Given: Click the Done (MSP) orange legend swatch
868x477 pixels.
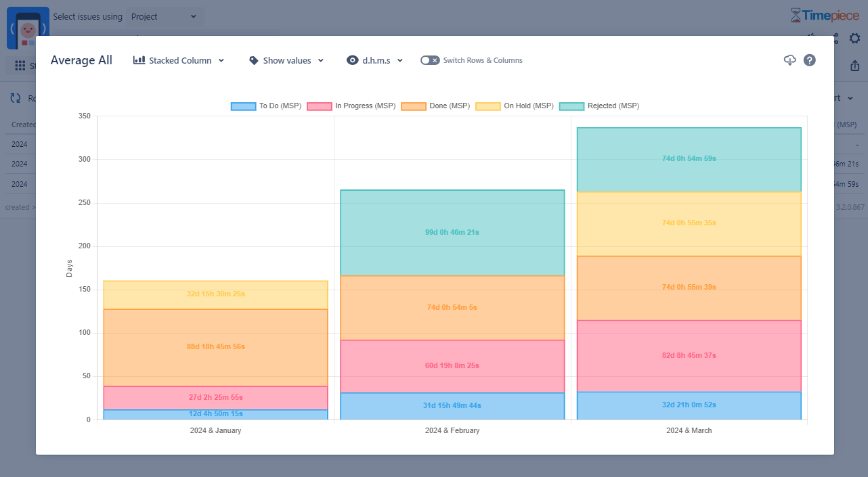Looking at the screenshot, I should tap(413, 106).
